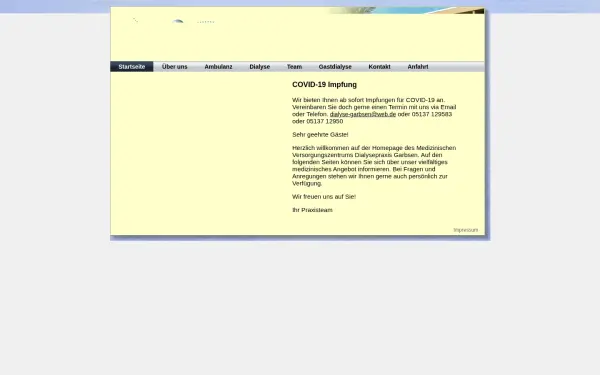The width and height of the screenshot is (600, 375).
Task: Click the 'Herzlich willkommen' paragraph
Action: 374,165
